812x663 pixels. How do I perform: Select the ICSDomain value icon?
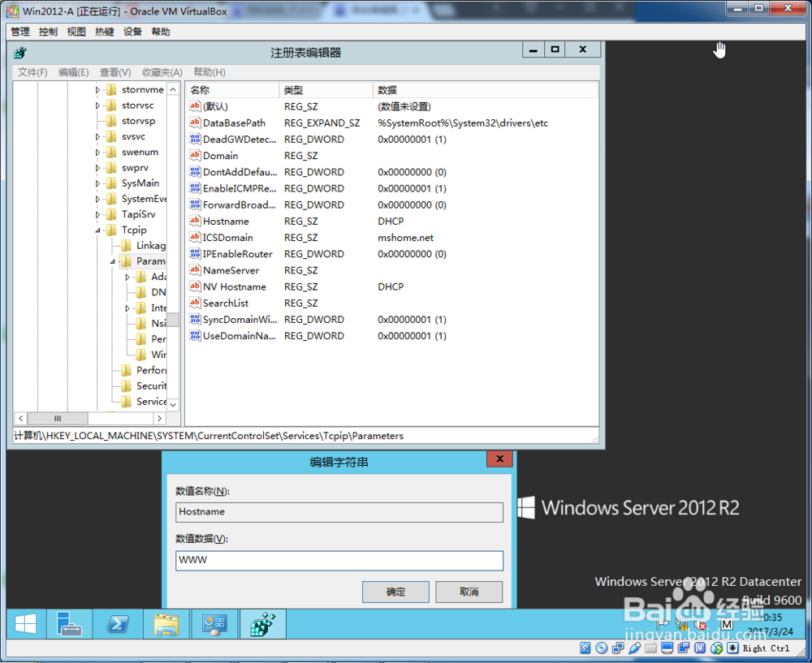(195, 238)
